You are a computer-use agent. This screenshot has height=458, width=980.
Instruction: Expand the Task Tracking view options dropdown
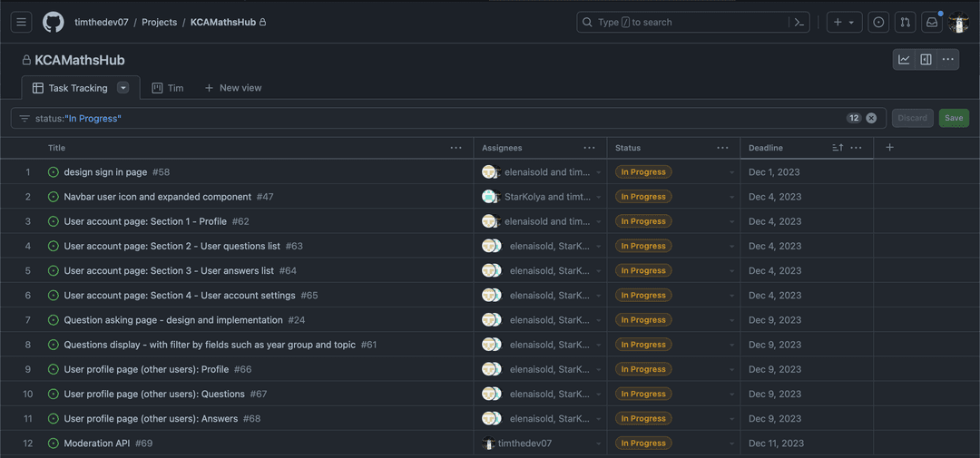pyautogui.click(x=123, y=88)
